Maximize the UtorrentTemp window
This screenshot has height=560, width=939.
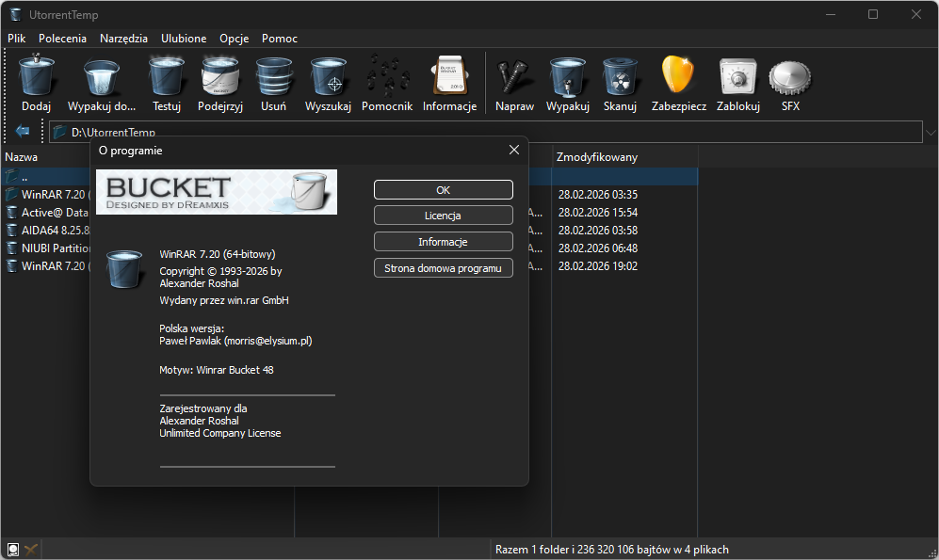873,14
